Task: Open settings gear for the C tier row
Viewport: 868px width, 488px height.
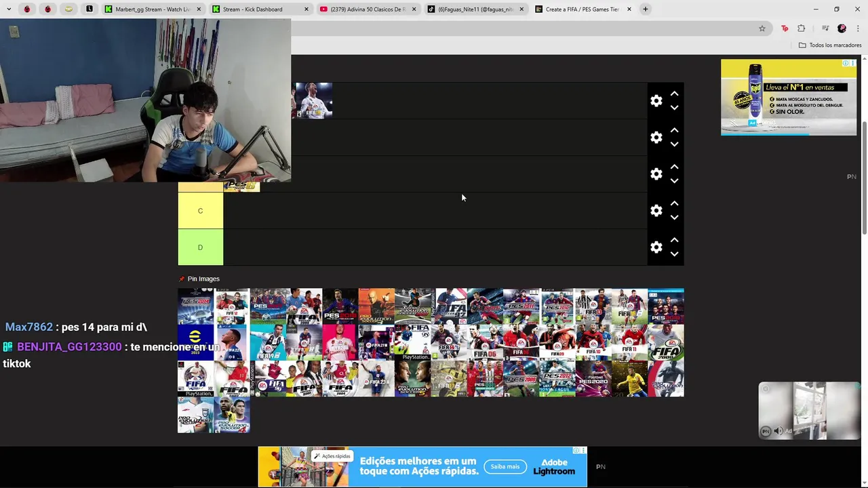Action: coord(656,210)
